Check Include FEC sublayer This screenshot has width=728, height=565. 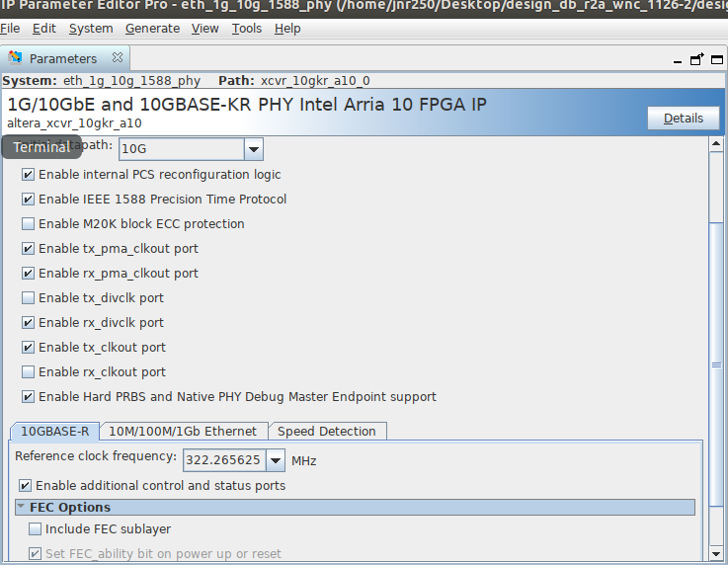click(35, 528)
